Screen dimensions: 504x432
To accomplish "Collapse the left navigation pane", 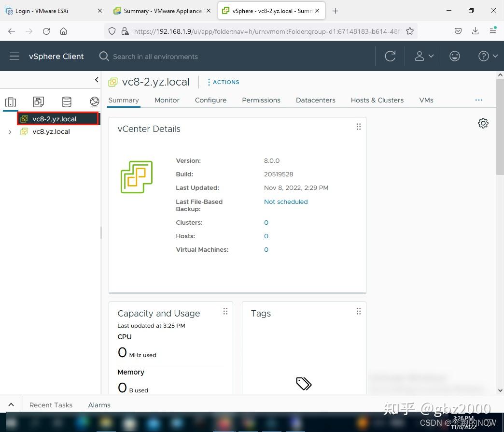I will [97, 80].
